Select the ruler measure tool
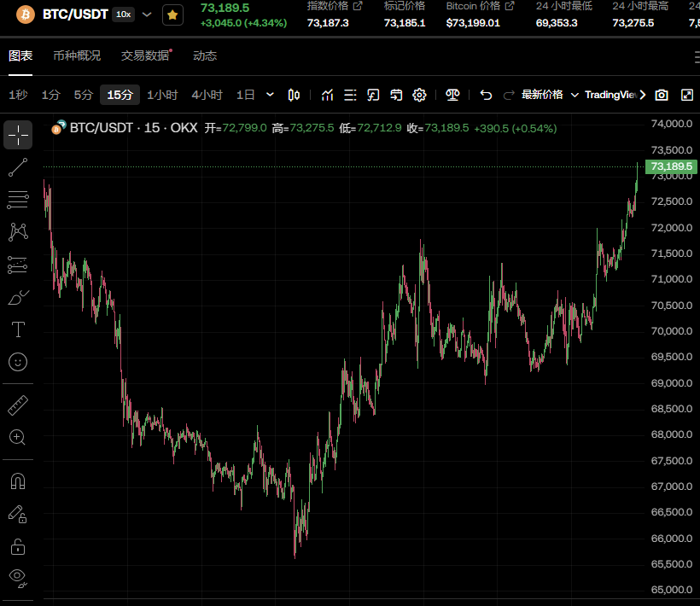 (18, 405)
